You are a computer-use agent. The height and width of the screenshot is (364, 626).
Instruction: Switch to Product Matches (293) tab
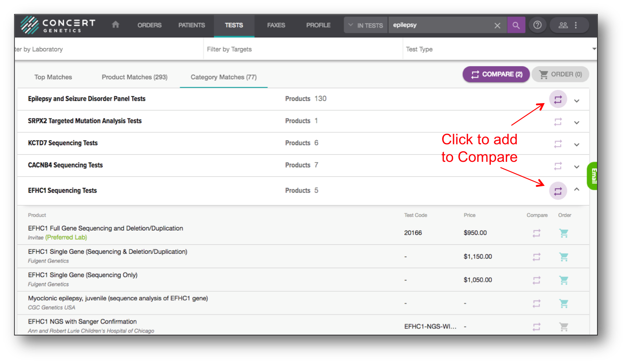[134, 77]
